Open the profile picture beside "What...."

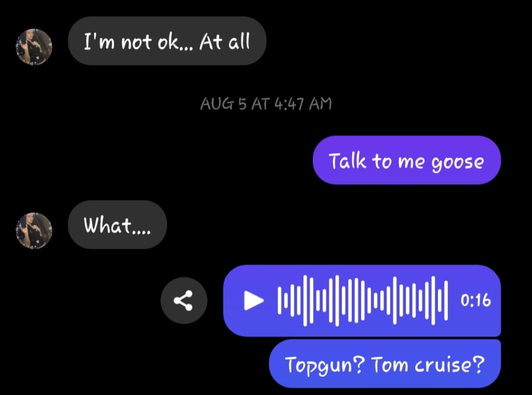point(34,231)
